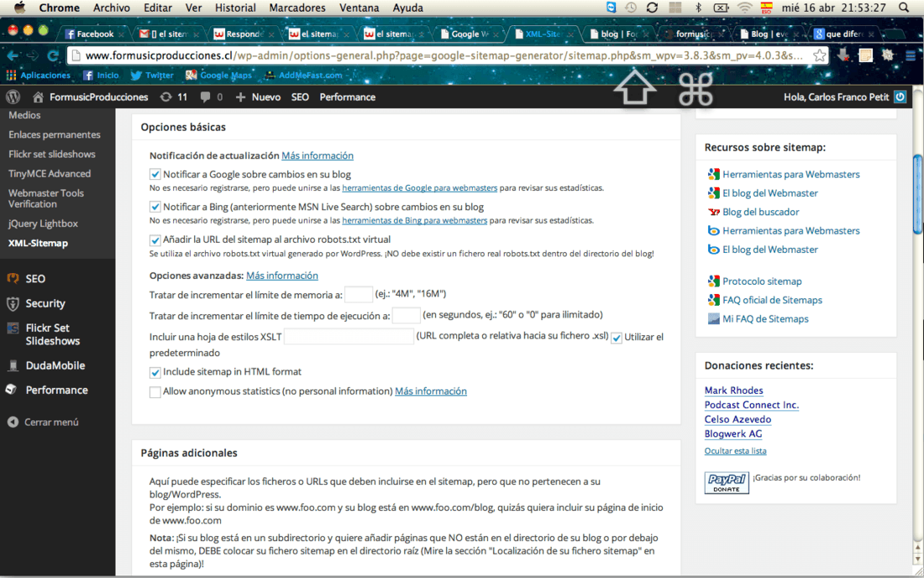Screen dimensions: 924x578
Task: Click Security shield icon in sidebar
Action: [13, 303]
